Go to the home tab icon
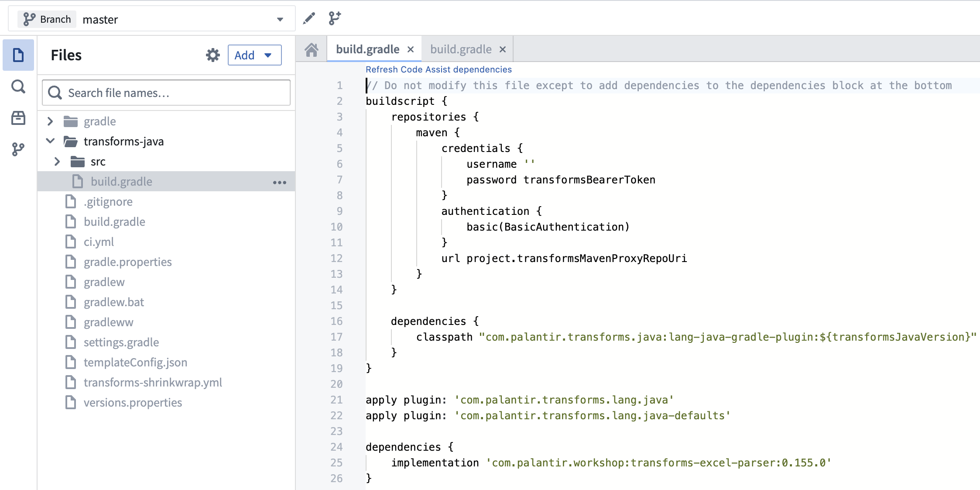The image size is (980, 490). 312,50
